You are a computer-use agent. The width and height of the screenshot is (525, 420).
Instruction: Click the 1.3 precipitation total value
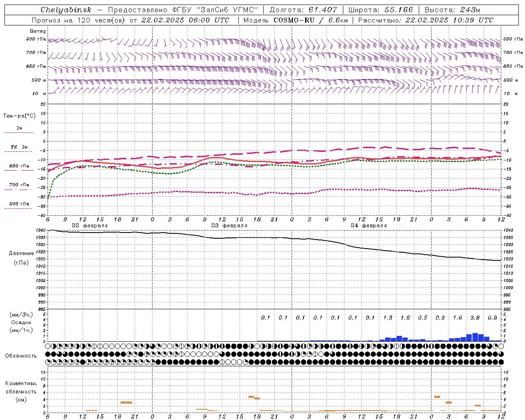point(388,317)
